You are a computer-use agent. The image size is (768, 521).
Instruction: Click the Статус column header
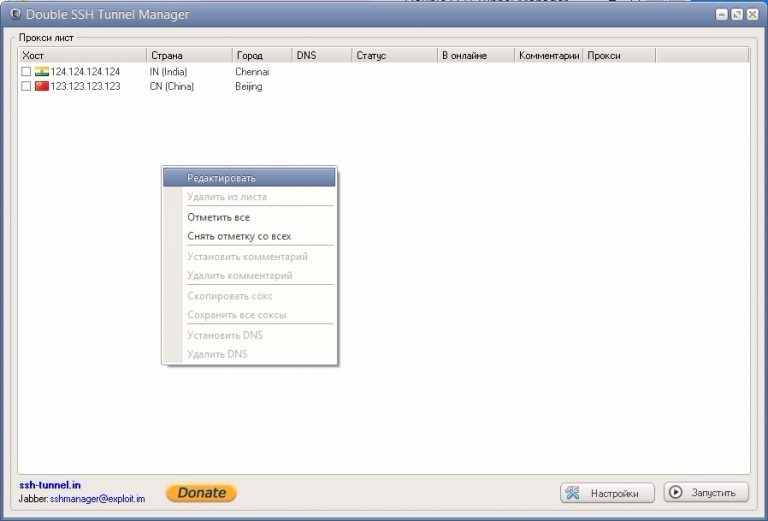tap(394, 55)
